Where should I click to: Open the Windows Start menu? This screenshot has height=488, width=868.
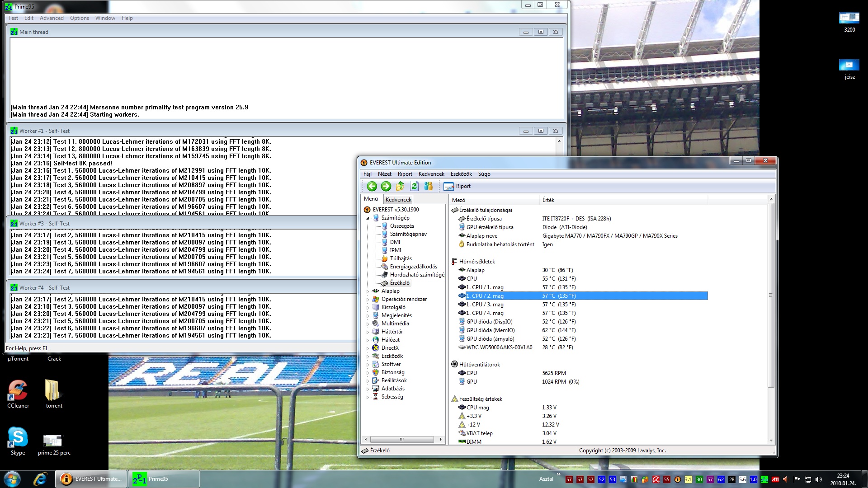pyautogui.click(x=12, y=479)
